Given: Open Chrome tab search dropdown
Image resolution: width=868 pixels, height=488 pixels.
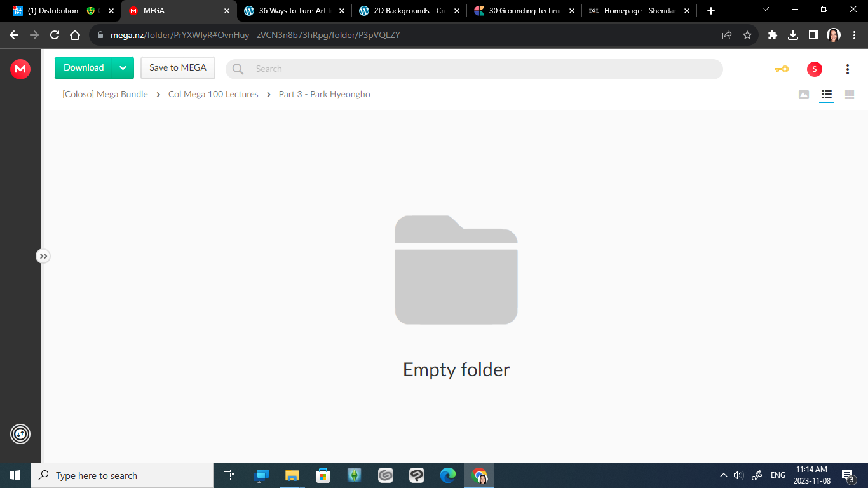Looking at the screenshot, I should 765,10.
